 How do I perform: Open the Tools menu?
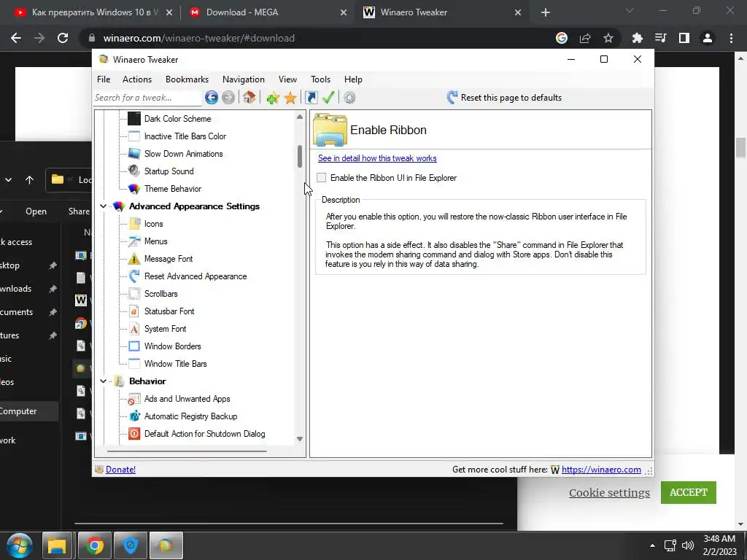coord(320,79)
